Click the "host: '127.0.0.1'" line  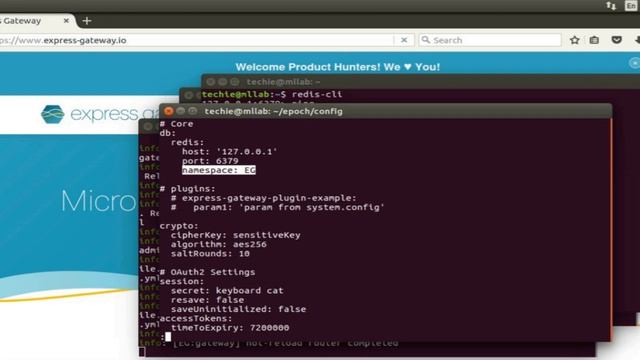230,152
